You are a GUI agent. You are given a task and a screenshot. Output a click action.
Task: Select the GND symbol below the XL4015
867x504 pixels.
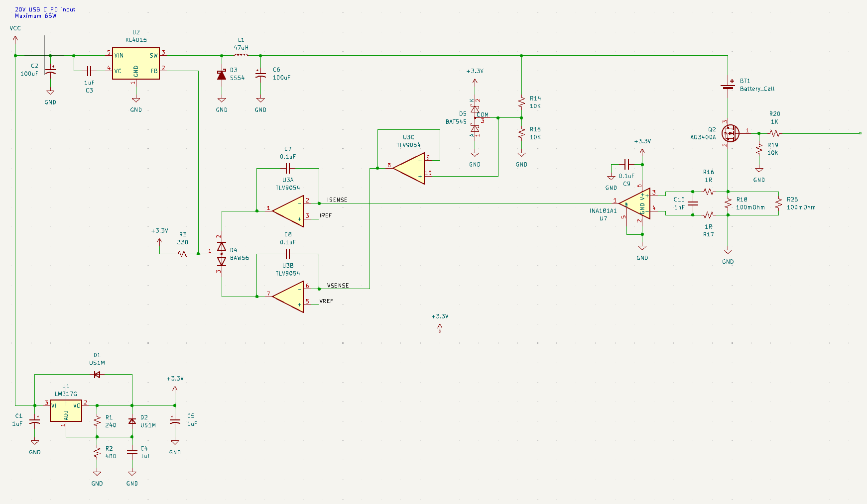pos(136,101)
